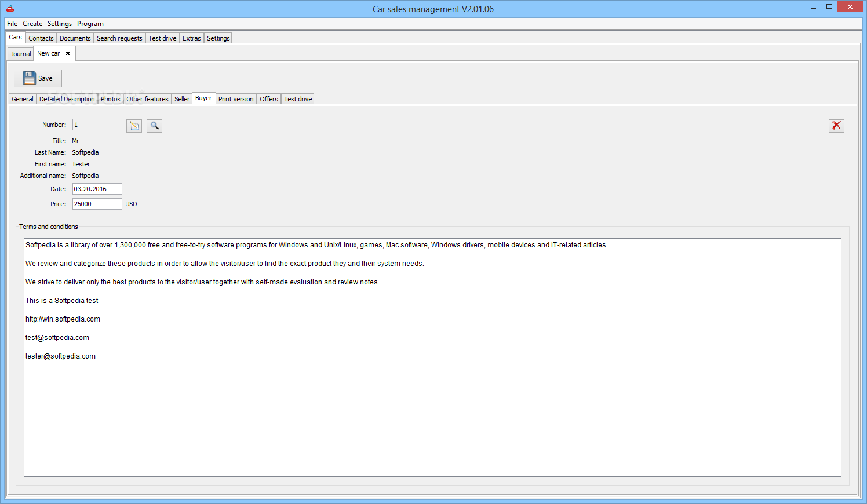
Task: Click the 'This is a Softpedia test' line
Action: click(62, 301)
